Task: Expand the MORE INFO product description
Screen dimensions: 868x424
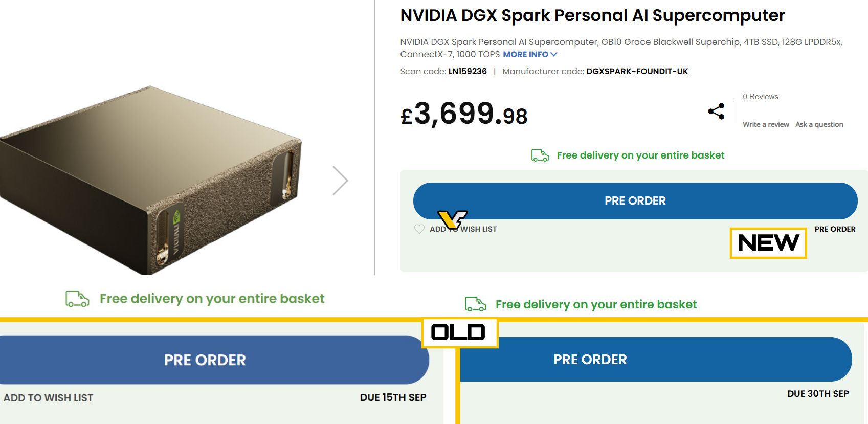Action: [525, 55]
